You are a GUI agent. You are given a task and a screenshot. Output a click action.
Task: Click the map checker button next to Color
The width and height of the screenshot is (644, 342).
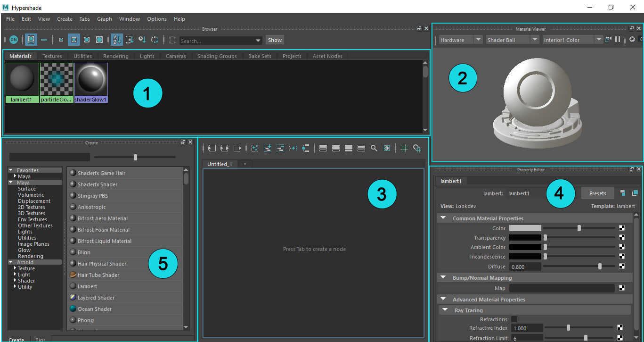click(x=622, y=228)
